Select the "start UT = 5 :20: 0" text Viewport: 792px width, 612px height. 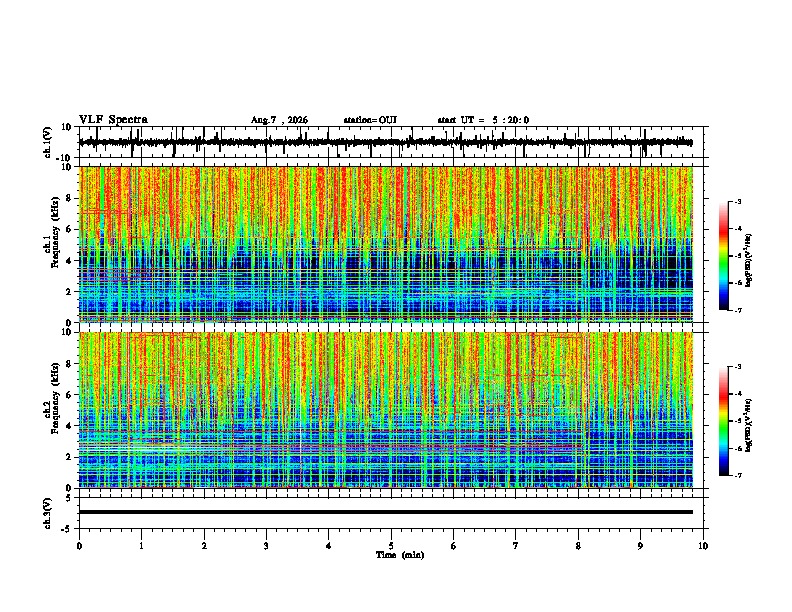pos(483,120)
